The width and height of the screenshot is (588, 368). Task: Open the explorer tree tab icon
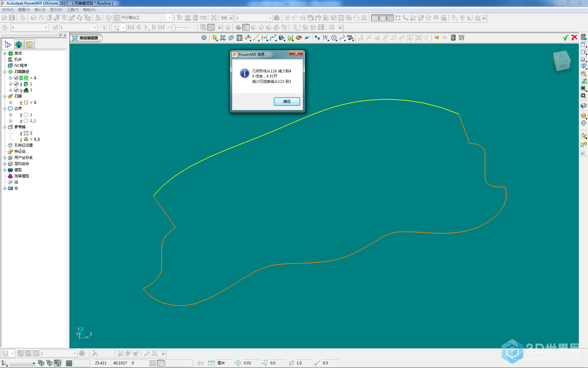(8, 44)
